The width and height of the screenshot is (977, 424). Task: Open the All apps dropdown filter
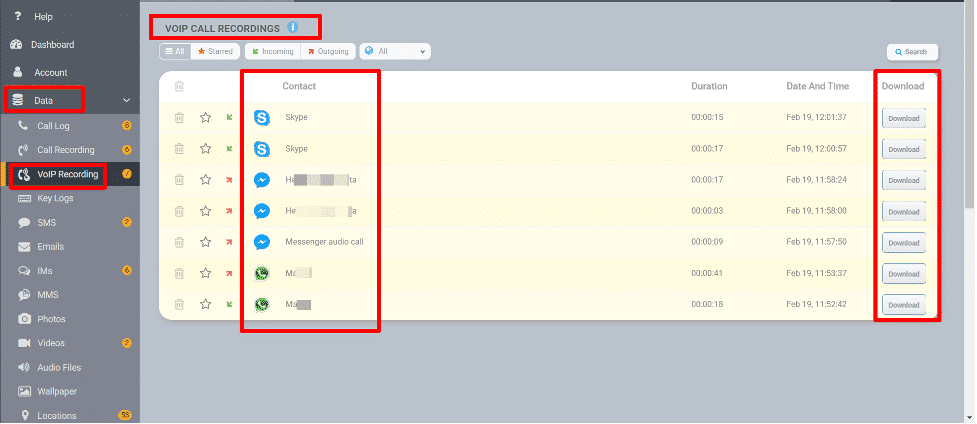point(395,51)
